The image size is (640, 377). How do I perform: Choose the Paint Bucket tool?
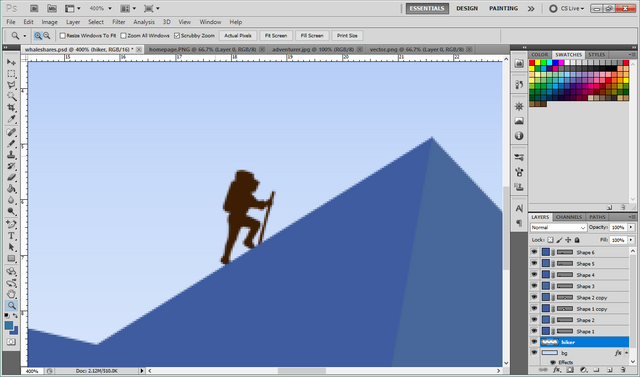(x=11, y=188)
